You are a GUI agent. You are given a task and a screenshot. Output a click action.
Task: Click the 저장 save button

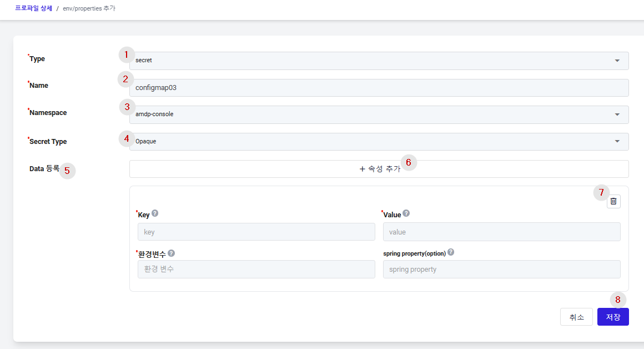click(x=613, y=317)
